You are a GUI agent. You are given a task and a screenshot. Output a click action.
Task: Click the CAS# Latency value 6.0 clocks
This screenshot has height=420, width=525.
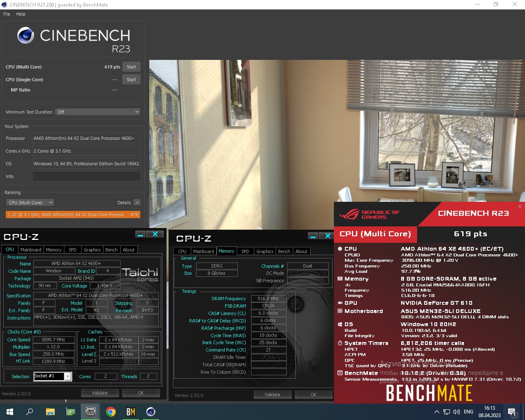[x=268, y=313]
